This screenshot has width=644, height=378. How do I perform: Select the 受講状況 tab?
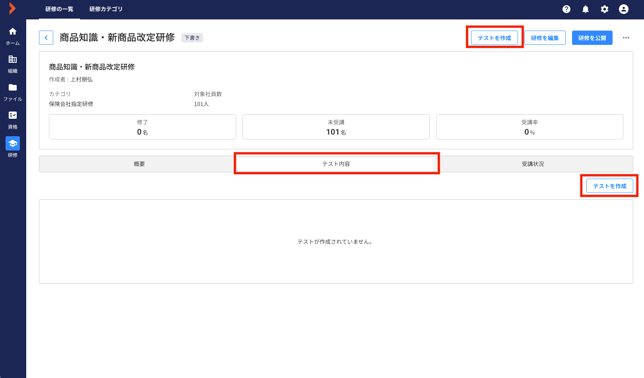[533, 164]
